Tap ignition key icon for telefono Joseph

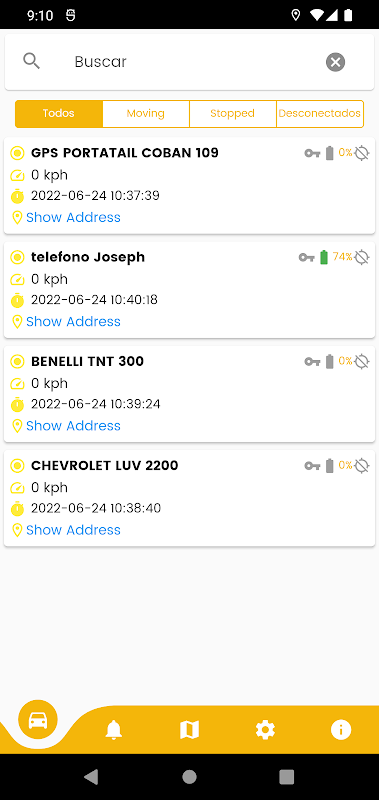point(306,258)
